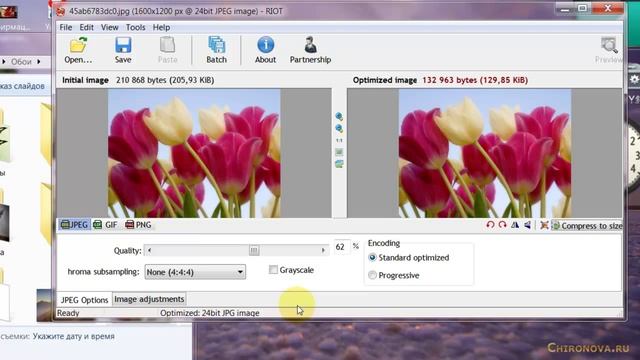Open the Help menu
This screenshot has height=360, width=640.
click(x=161, y=27)
